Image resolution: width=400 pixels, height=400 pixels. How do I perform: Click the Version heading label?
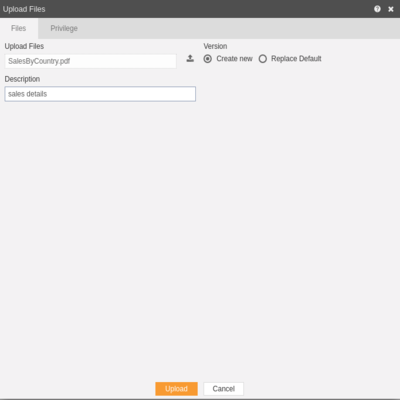tap(215, 46)
